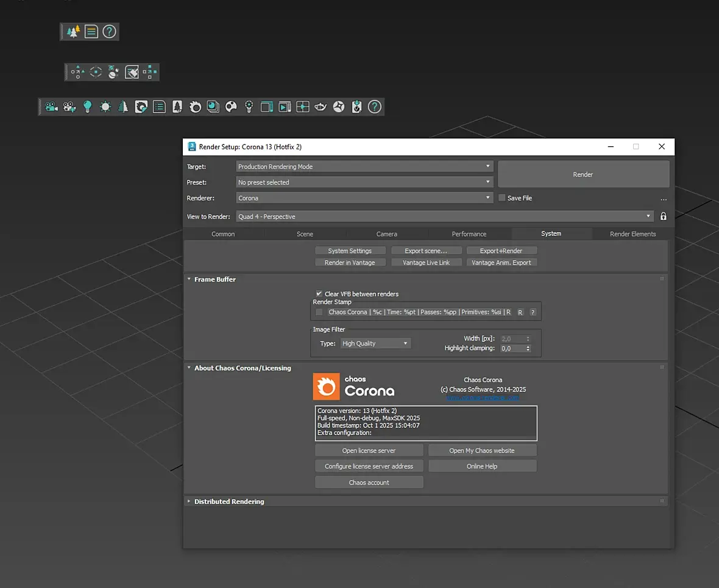Click the brush icon in middle toolbar
719x588 pixels.
pos(132,73)
